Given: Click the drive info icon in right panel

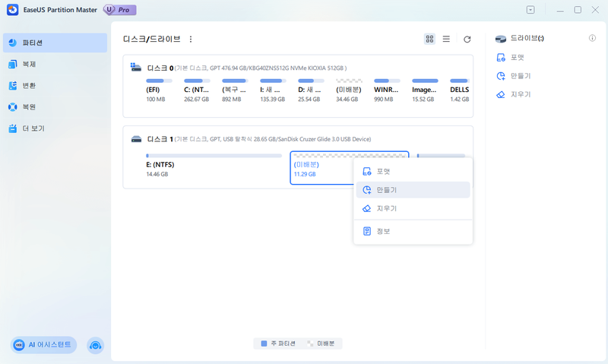Looking at the screenshot, I should coord(592,38).
